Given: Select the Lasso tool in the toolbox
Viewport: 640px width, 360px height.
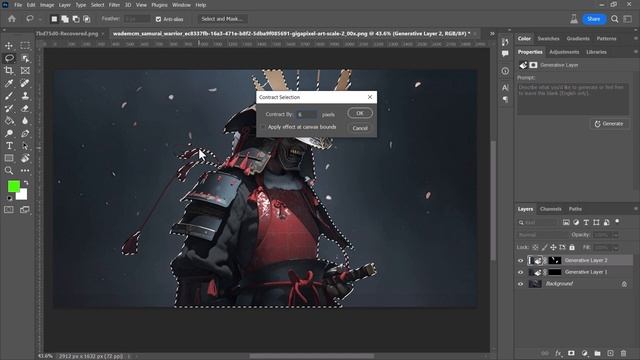Looking at the screenshot, I should click(9, 58).
